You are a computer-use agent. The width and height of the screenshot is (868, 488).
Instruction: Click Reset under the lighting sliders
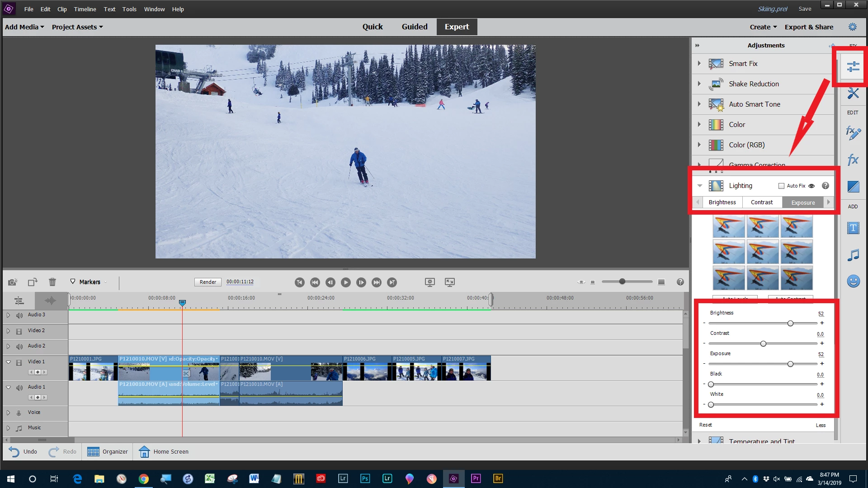coord(705,425)
